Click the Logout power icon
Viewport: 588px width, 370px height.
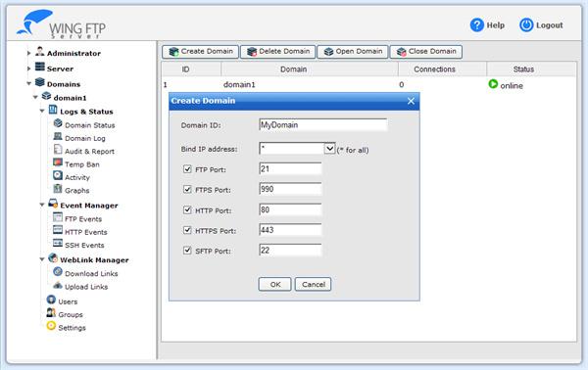tap(526, 25)
